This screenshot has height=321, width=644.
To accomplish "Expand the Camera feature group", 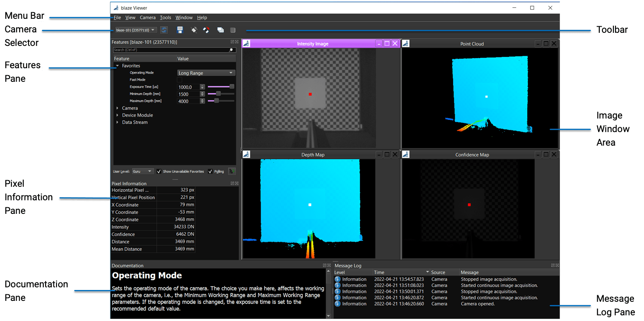I will coord(117,108).
